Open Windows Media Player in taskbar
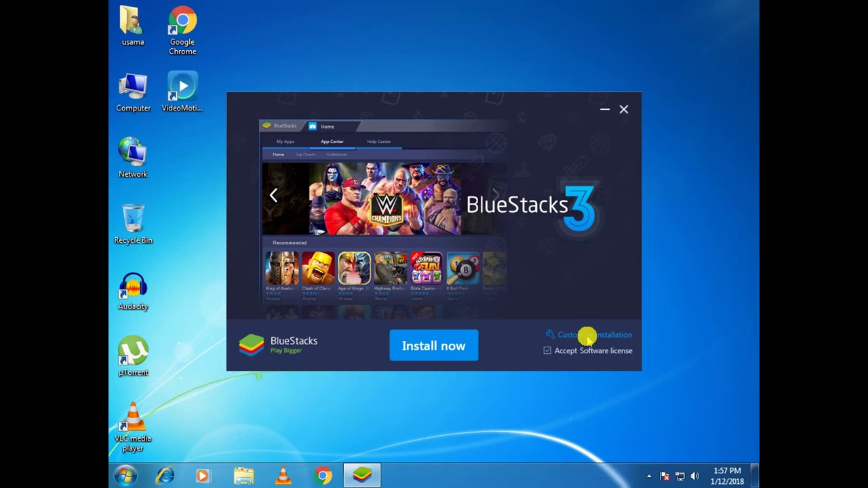 203,476
